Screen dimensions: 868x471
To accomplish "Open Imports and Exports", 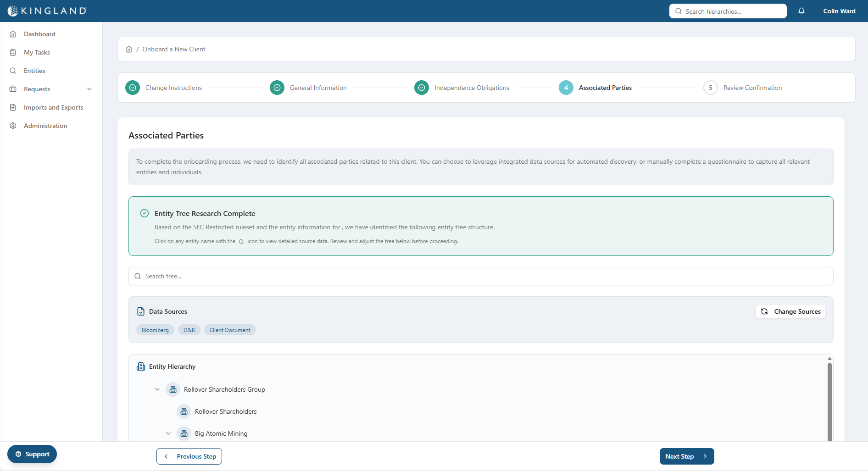I will [53, 107].
